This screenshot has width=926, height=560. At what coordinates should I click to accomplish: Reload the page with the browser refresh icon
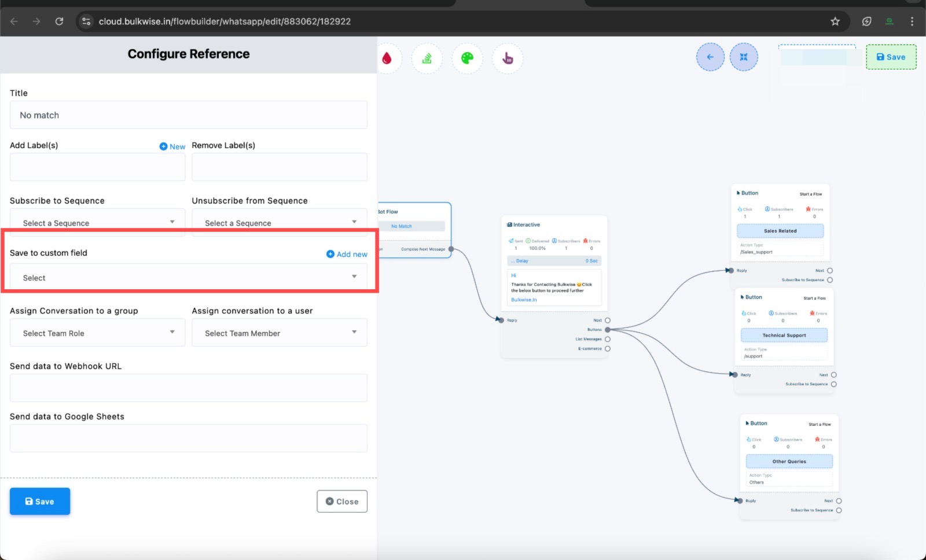pyautogui.click(x=59, y=21)
